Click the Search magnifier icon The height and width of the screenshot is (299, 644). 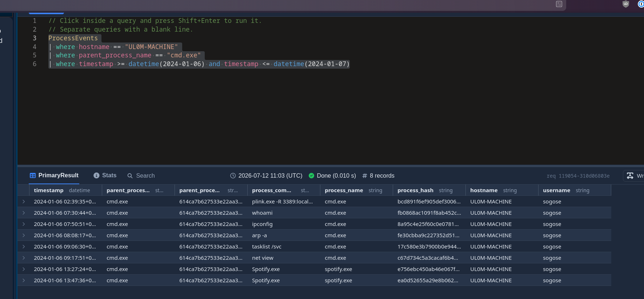pos(130,176)
